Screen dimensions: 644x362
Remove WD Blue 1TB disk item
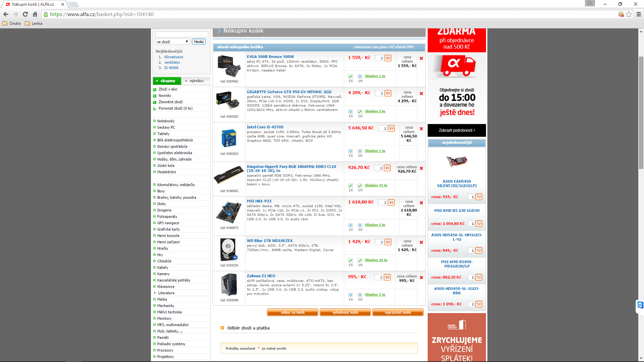421,242
